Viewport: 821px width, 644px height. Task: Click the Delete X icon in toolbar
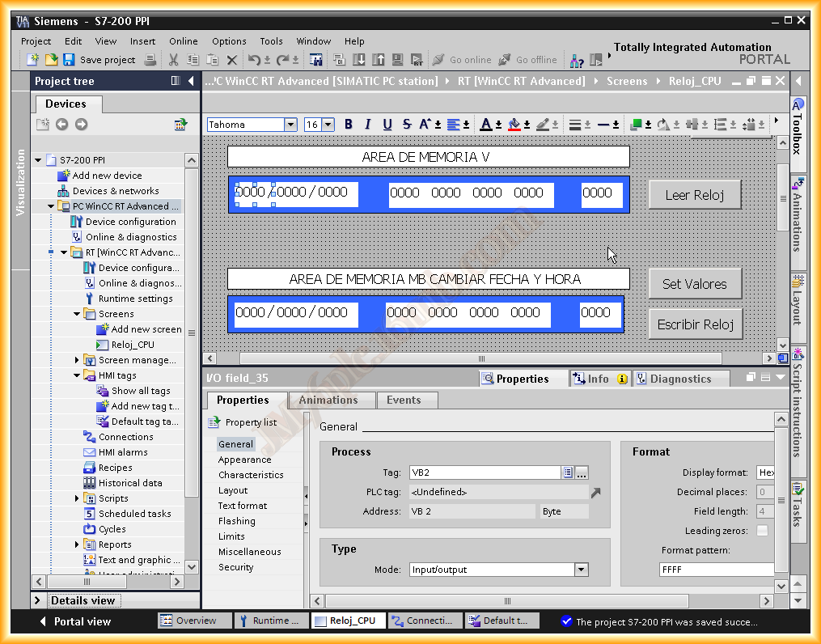[x=232, y=60]
